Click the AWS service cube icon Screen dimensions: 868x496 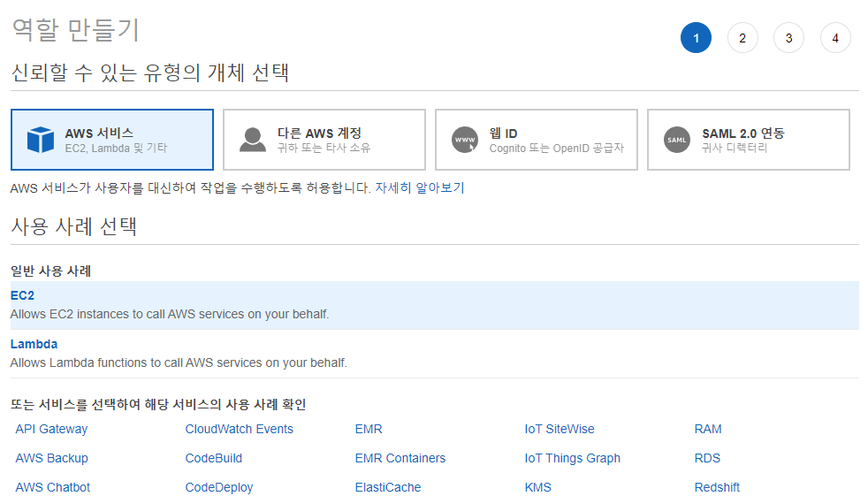point(41,140)
